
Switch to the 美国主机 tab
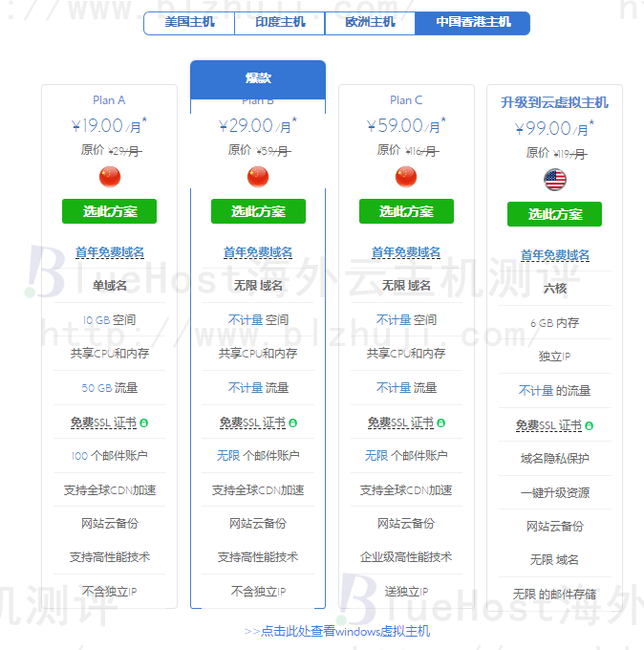(189, 23)
